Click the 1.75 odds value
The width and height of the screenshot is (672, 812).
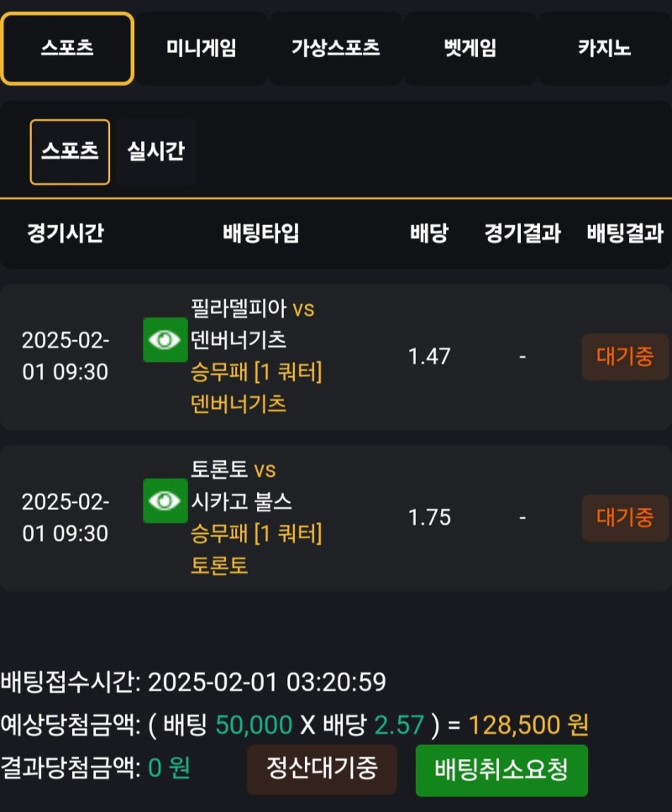pyautogui.click(x=429, y=518)
